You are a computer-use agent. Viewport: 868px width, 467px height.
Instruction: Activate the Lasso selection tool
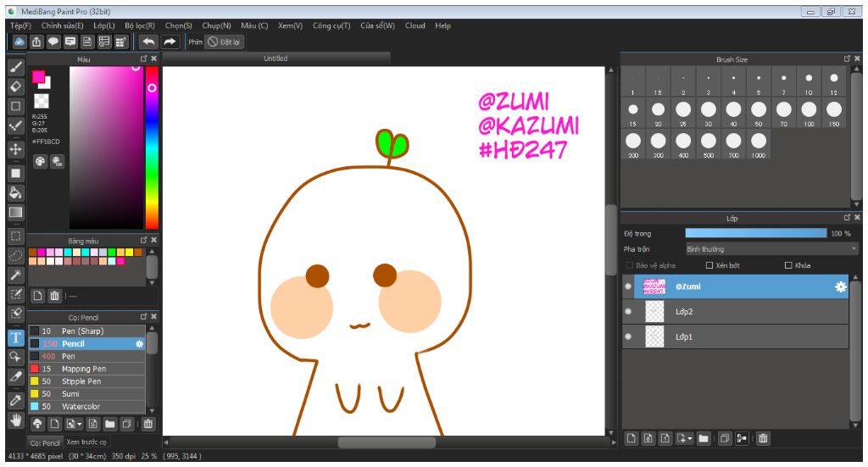[15, 255]
